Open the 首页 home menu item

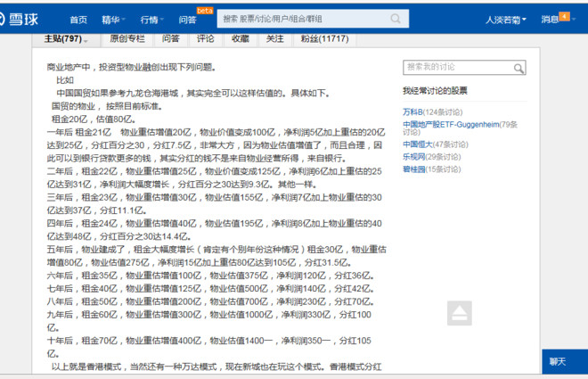coord(78,20)
